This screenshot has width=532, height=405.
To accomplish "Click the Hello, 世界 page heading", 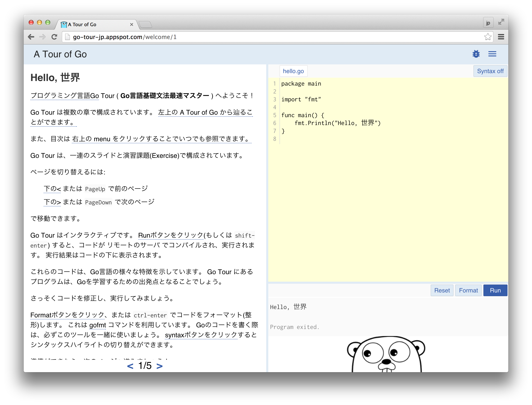I will point(55,78).
